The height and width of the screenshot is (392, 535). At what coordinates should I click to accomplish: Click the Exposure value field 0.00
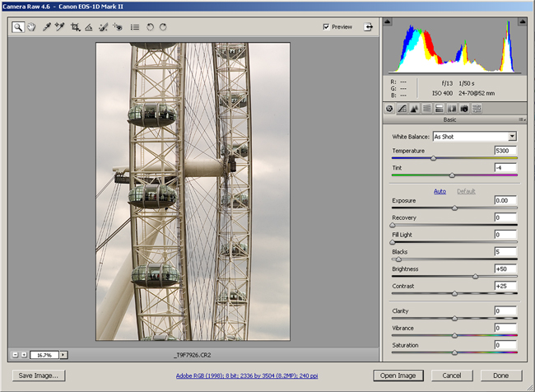(505, 200)
